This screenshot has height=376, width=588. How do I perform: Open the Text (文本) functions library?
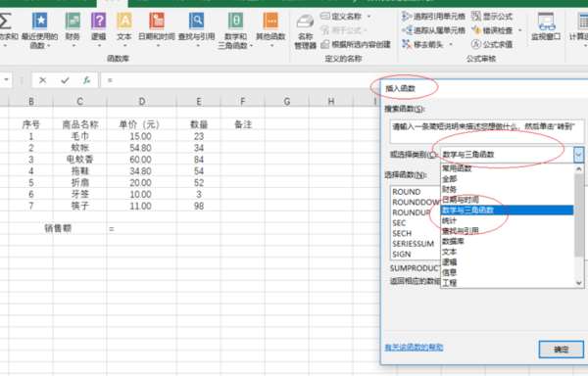[x=124, y=29]
